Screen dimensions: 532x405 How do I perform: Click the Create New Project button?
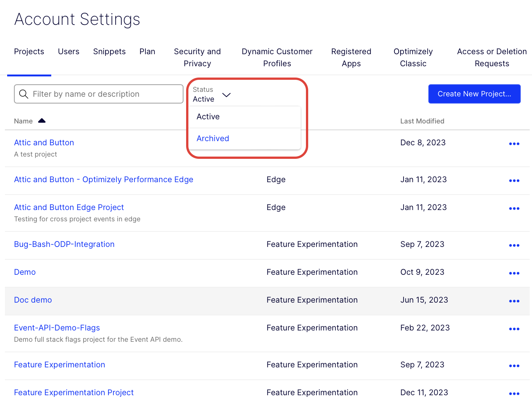(474, 94)
